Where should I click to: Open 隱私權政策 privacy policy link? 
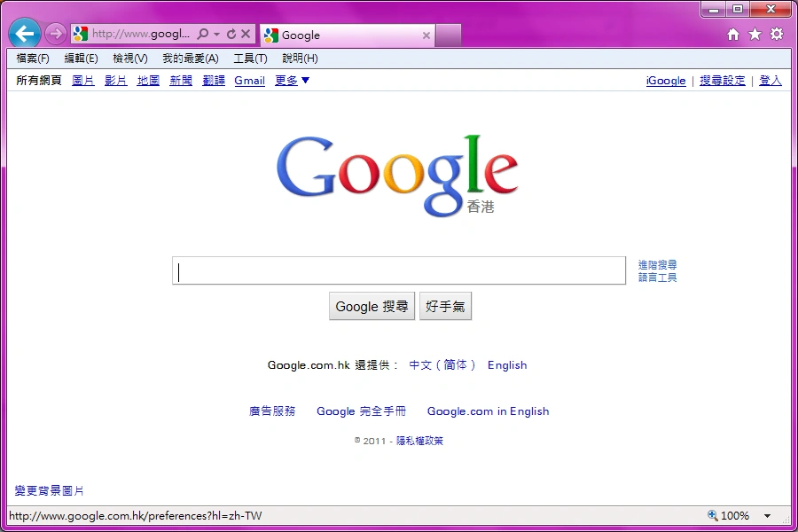tap(420, 441)
